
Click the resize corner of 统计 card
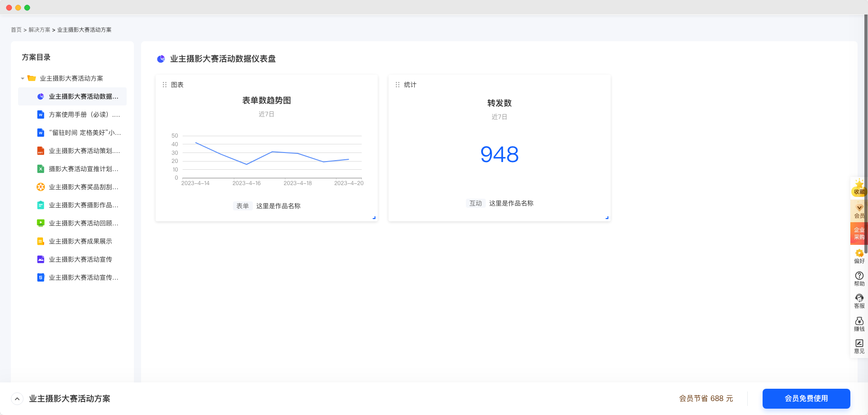[607, 218]
